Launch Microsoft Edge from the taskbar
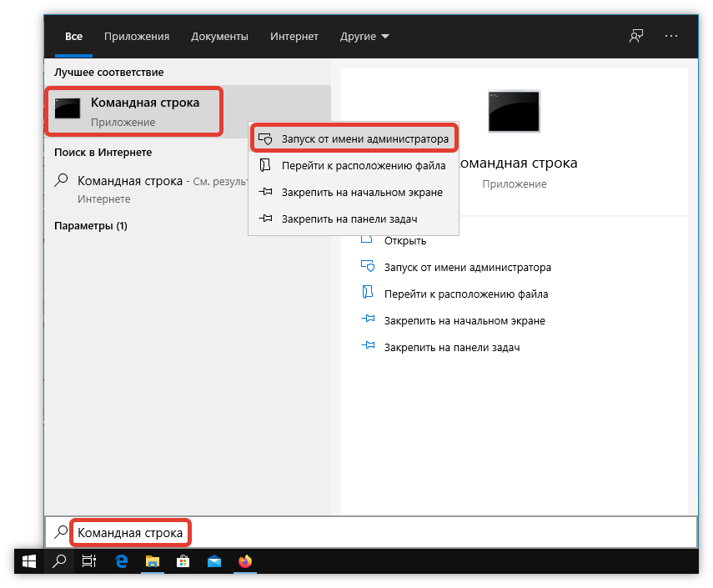 point(122,562)
